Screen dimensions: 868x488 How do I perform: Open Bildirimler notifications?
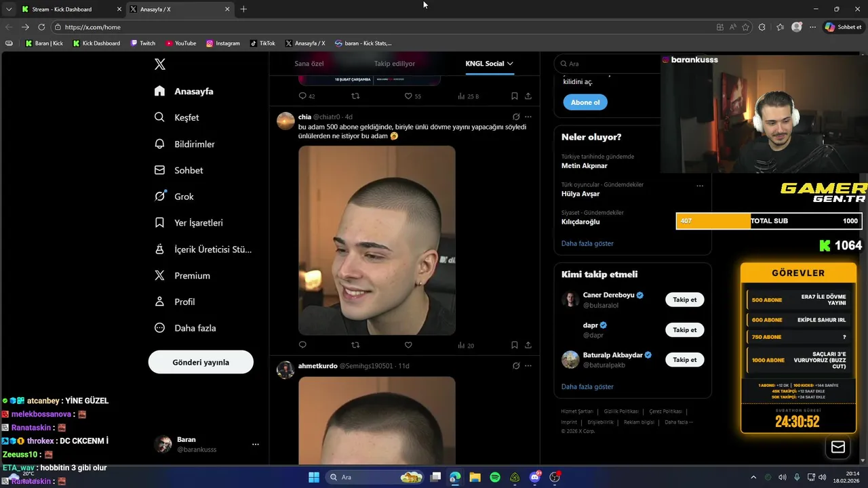184,144
